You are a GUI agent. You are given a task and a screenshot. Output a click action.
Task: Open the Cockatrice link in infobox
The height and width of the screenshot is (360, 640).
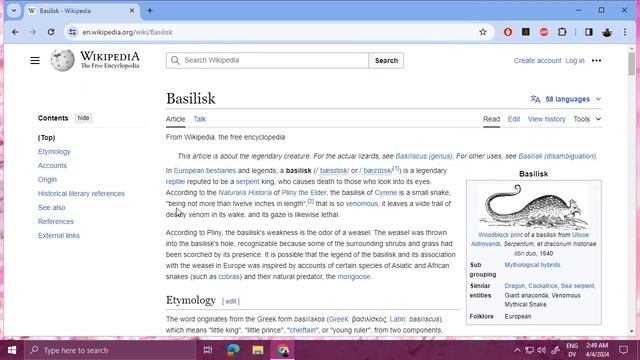[x=542, y=286]
